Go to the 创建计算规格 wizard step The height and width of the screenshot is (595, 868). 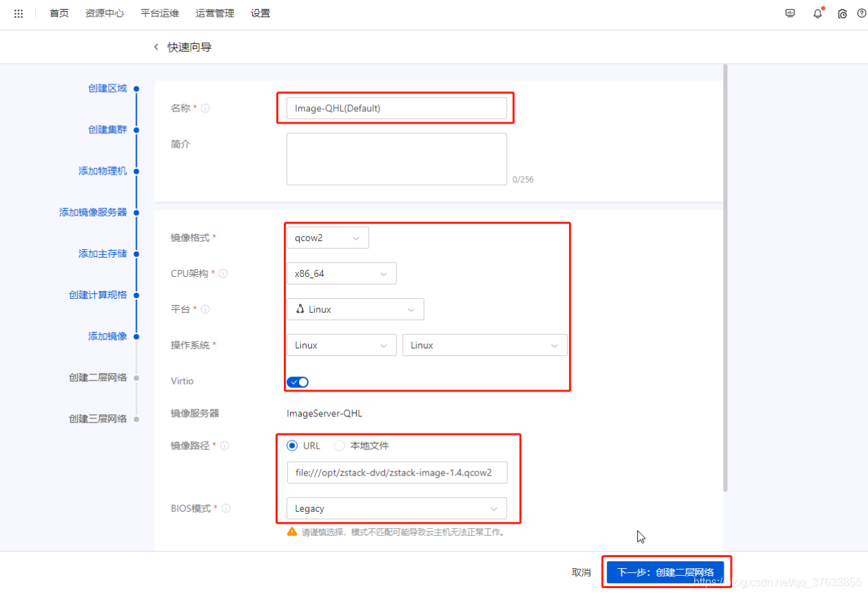click(x=98, y=295)
